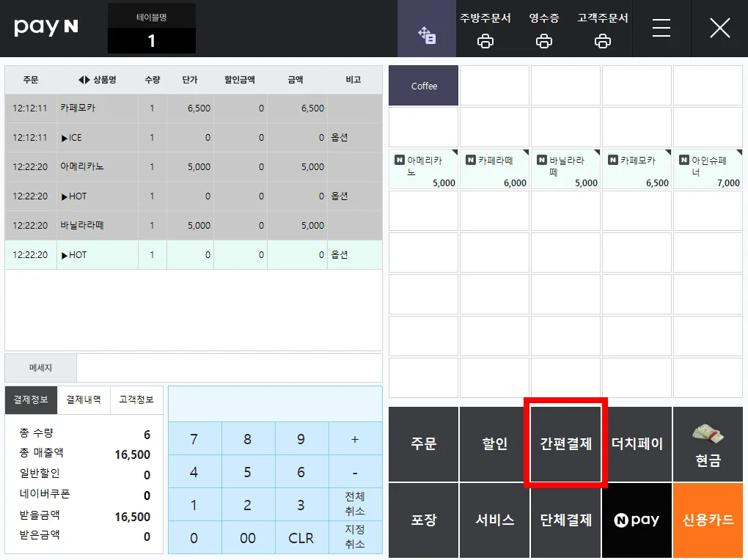This screenshot has width=748, height=560.
Task: Select the 아메리카노 order row
Action: pos(194,167)
